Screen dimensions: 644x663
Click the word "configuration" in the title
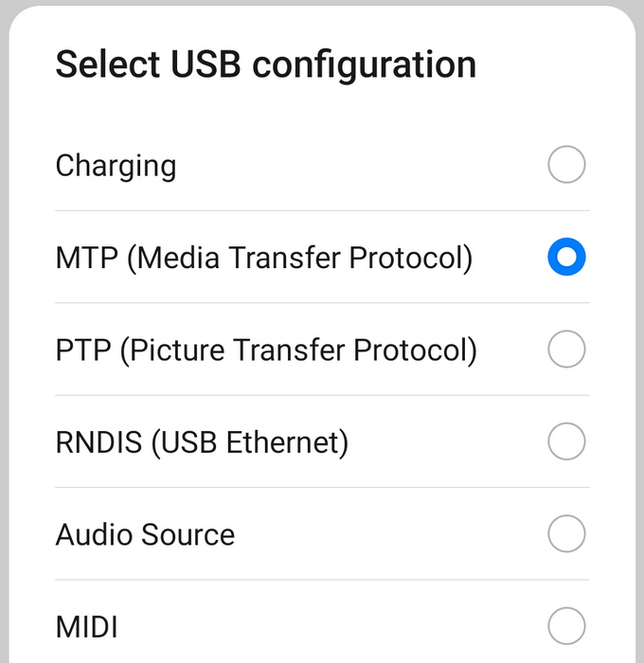[x=365, y=66]
